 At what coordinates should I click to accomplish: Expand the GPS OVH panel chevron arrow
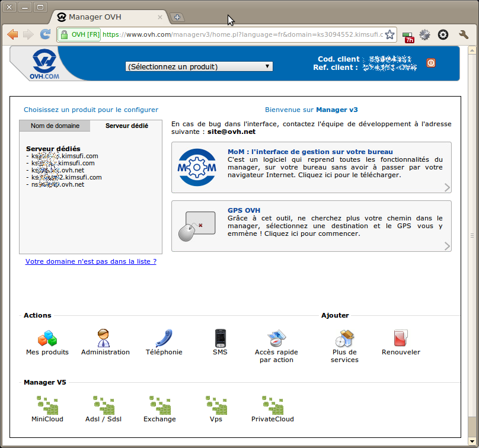click(447, 246)
